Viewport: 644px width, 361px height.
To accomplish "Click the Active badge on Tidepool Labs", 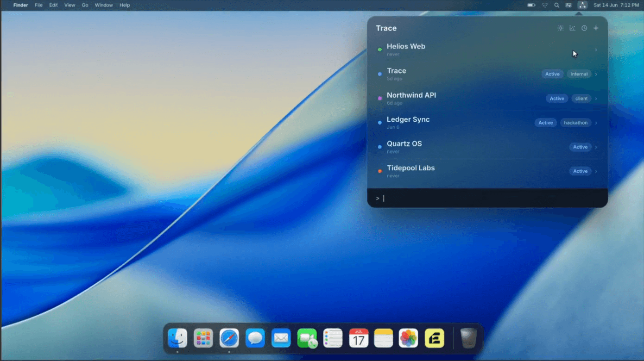I will 581,171.
